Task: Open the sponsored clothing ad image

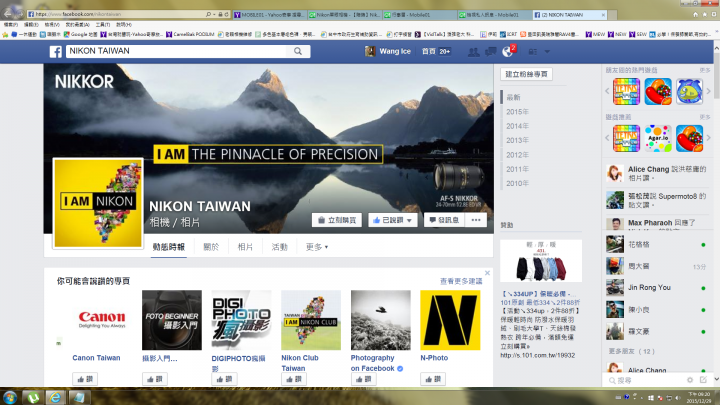Action: click(x=541, y=261)
